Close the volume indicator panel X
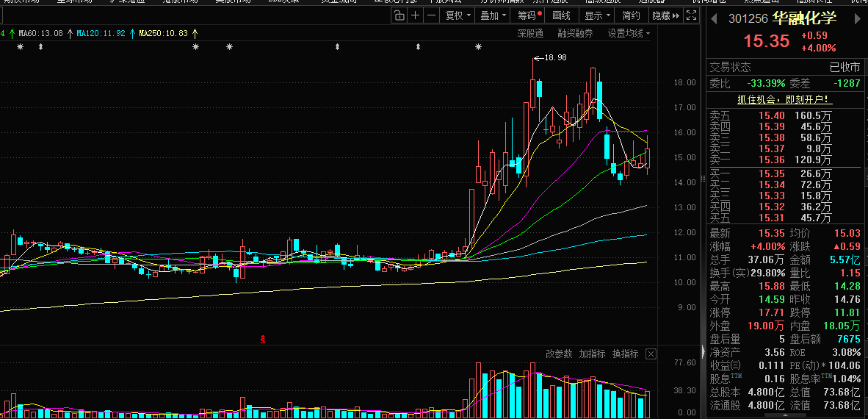This screenshot has height=419, width=868. click(x=651, y=354)
